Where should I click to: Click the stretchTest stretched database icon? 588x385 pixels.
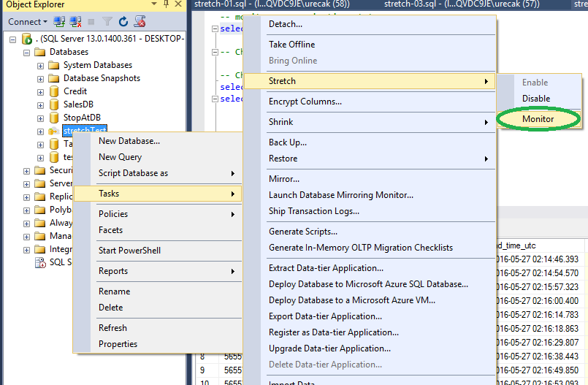tap(53, 131)
